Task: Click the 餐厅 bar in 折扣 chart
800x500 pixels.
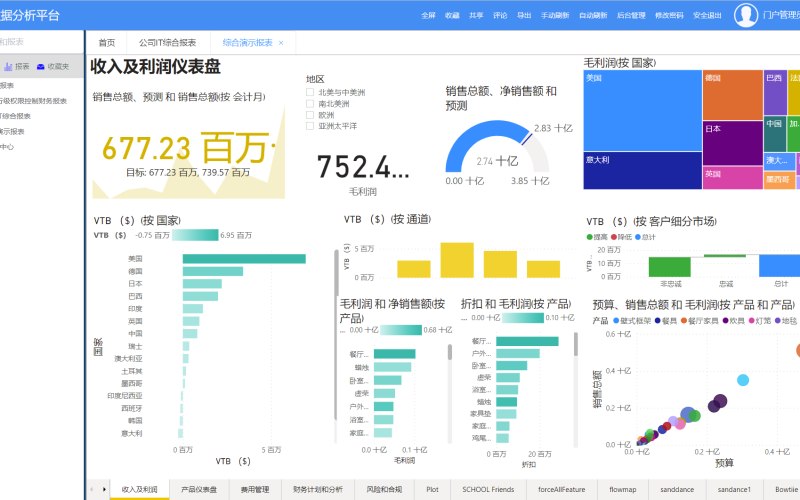Action: point(527,341)
